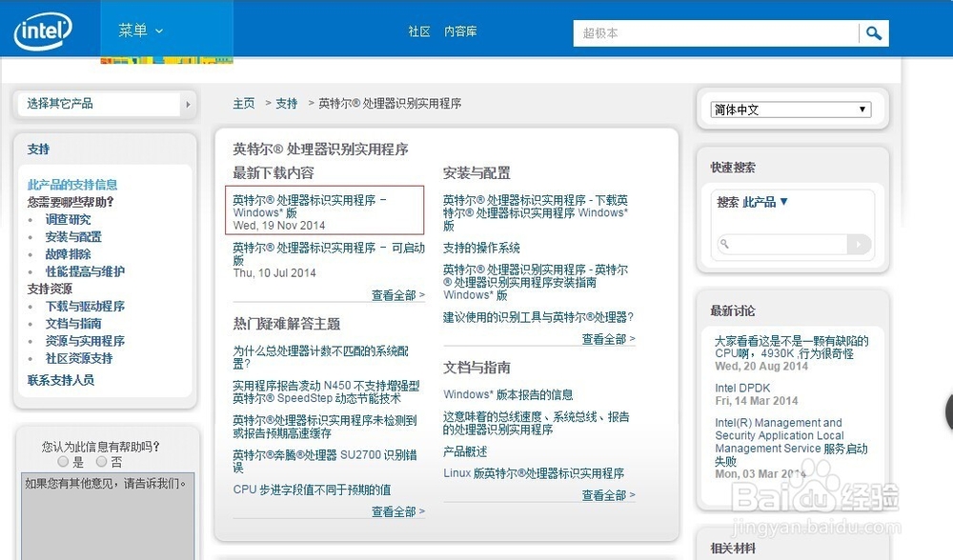Click the Intel logo
This screenshot has width=953, height=560.
43,31
